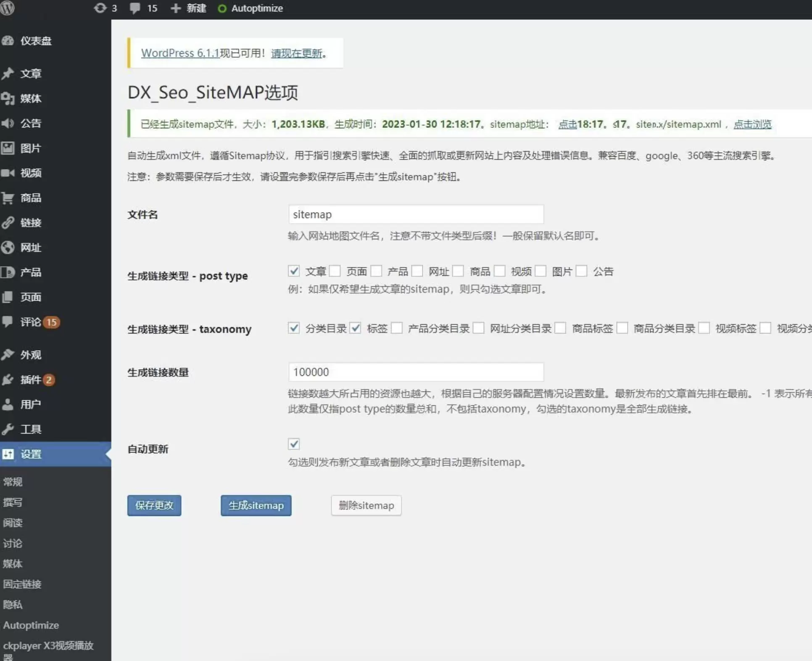
Task: Click the 图片 image icon
Action: [8, 148]
